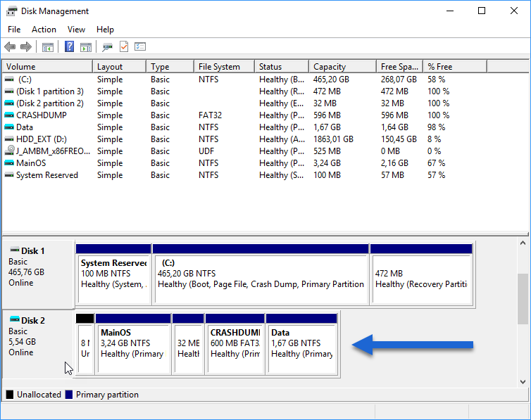Open the Action menu
Image resolution: width=531 pixels, height=420 pixels.
[44, 30]
